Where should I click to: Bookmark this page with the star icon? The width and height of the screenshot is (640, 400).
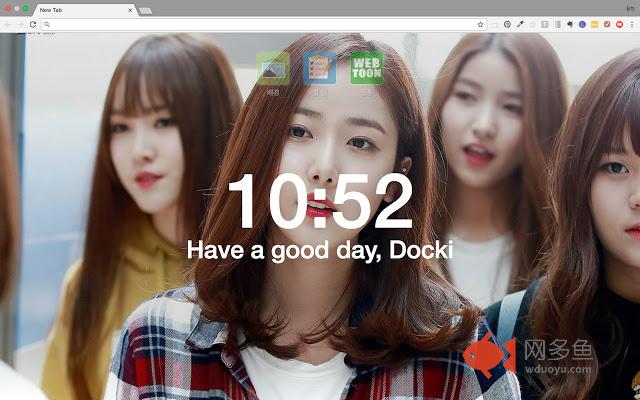tap(480, 24)
